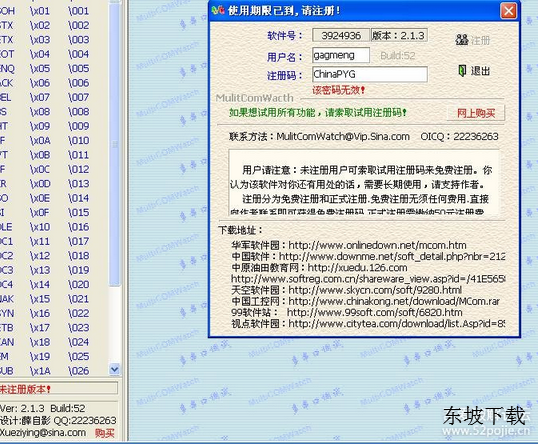
Task: Click the 网上购买 buy online button
Action: click(476, 113)
